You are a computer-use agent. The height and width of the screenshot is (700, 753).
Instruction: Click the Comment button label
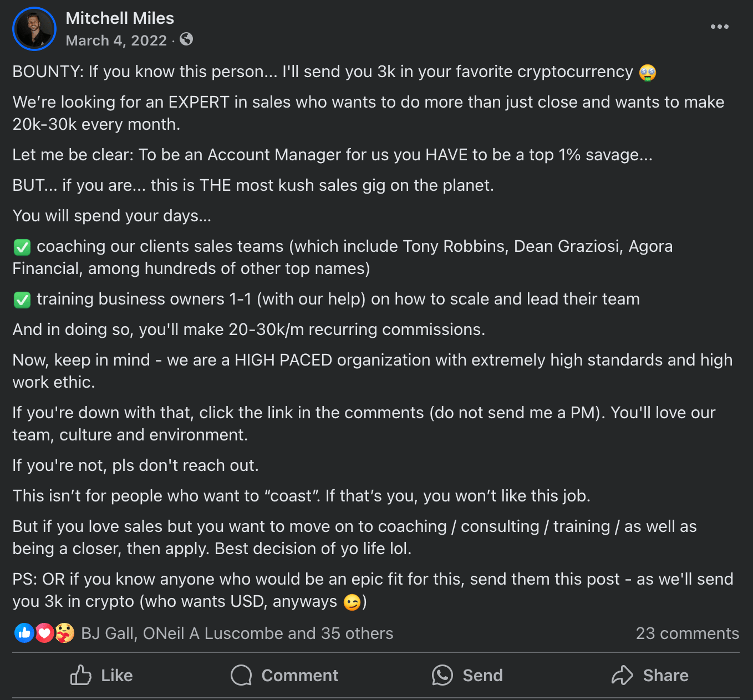click(x=299, y=676)
